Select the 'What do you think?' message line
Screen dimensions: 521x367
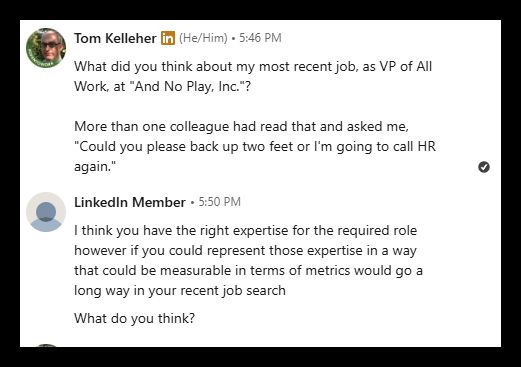point(134,318)
